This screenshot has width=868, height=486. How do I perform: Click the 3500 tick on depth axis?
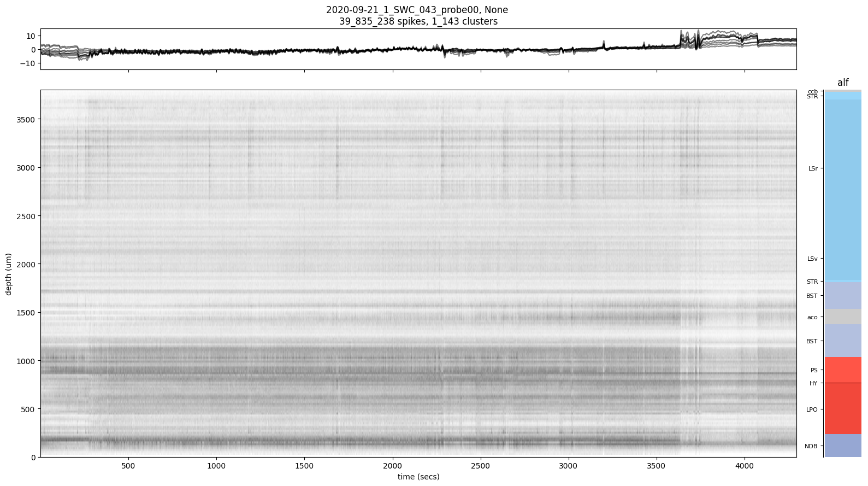(x=26, y=119)
